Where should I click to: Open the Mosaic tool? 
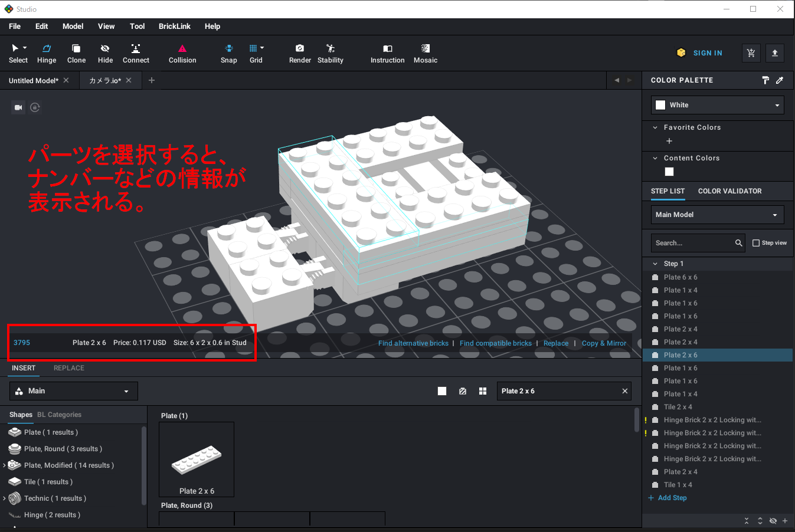(426, 53)
